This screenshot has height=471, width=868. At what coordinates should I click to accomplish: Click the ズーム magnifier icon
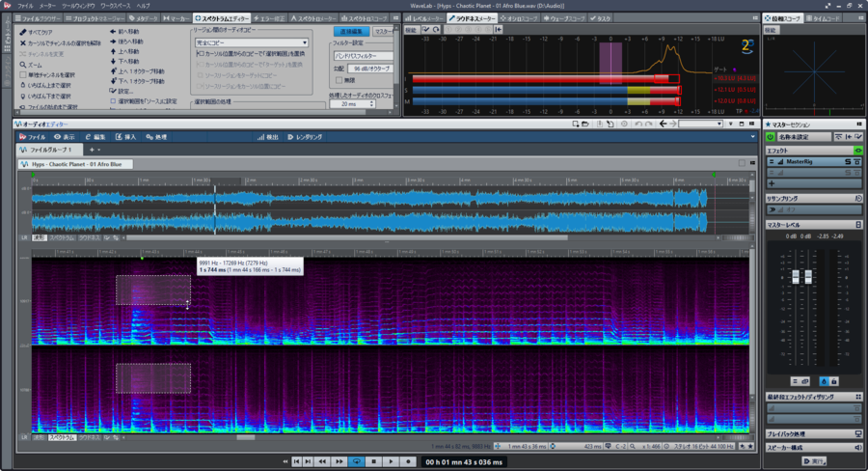pos(23,65)
